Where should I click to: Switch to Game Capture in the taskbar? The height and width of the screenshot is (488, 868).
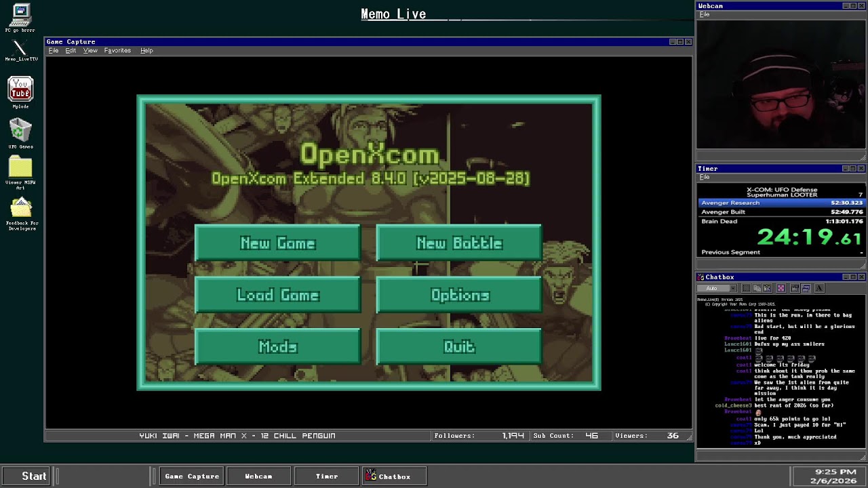pyautogui.click(x=192, y=476)
